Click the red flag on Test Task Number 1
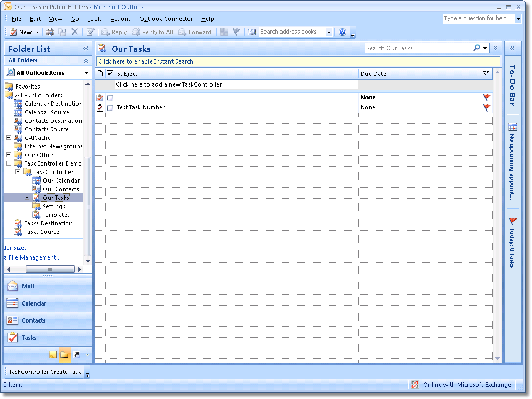Image resolution: width=532 pixels, height=399 pixels. (487, 107)
